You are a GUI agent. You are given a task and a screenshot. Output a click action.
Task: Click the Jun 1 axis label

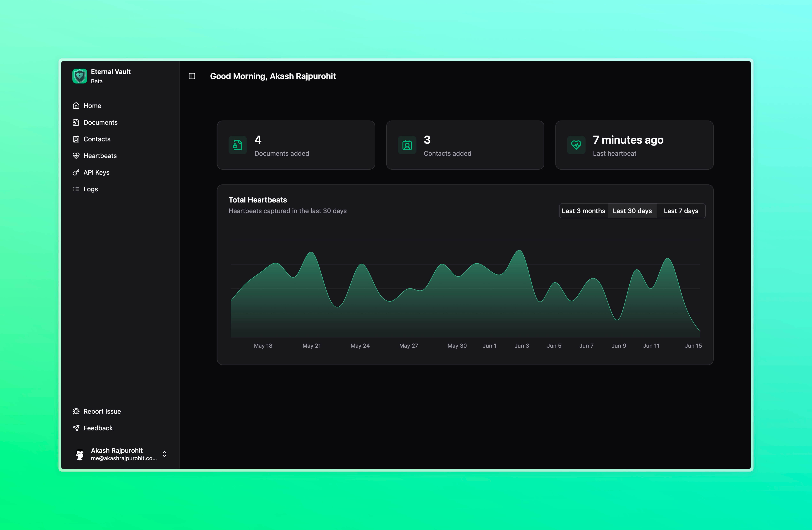pos(490,346)
